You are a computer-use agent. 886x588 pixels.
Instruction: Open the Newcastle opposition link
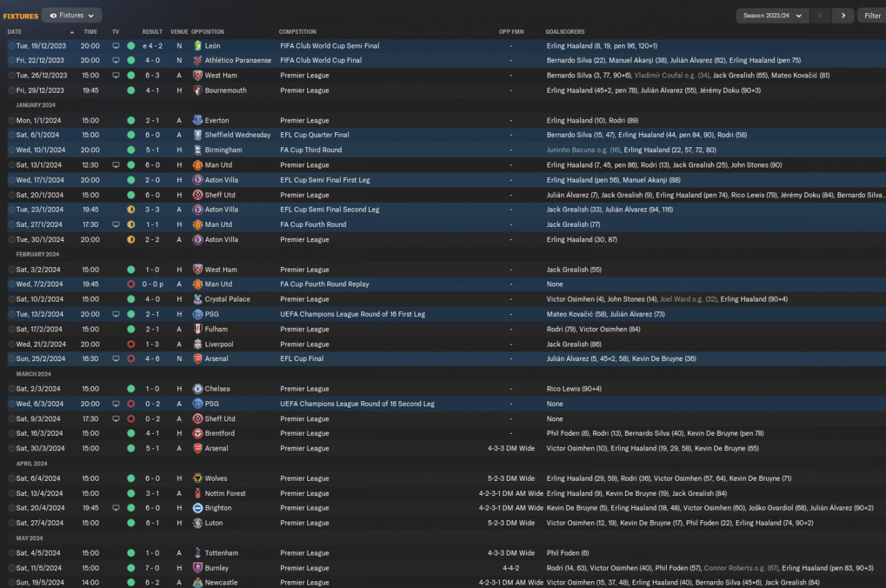[x=221, y=582]
